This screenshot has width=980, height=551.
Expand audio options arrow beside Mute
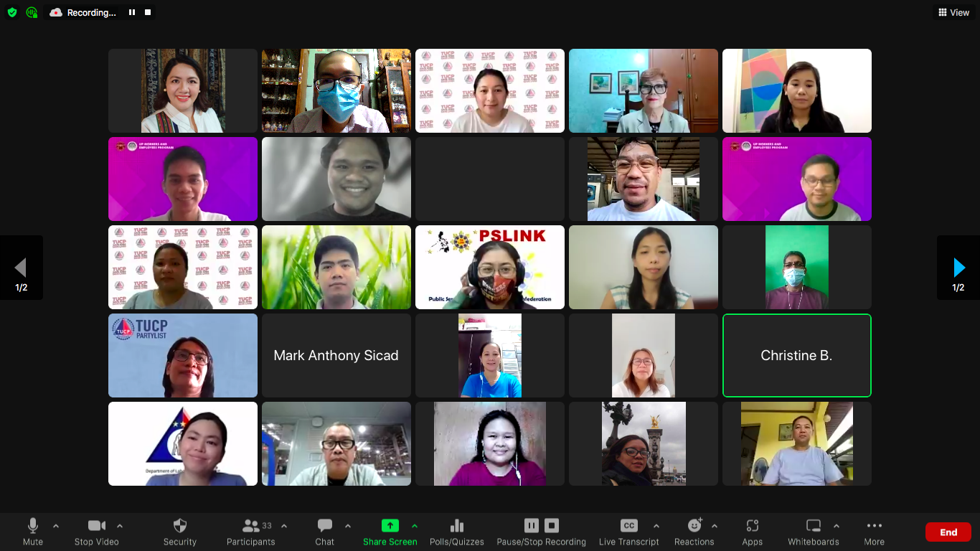(56, 526)
